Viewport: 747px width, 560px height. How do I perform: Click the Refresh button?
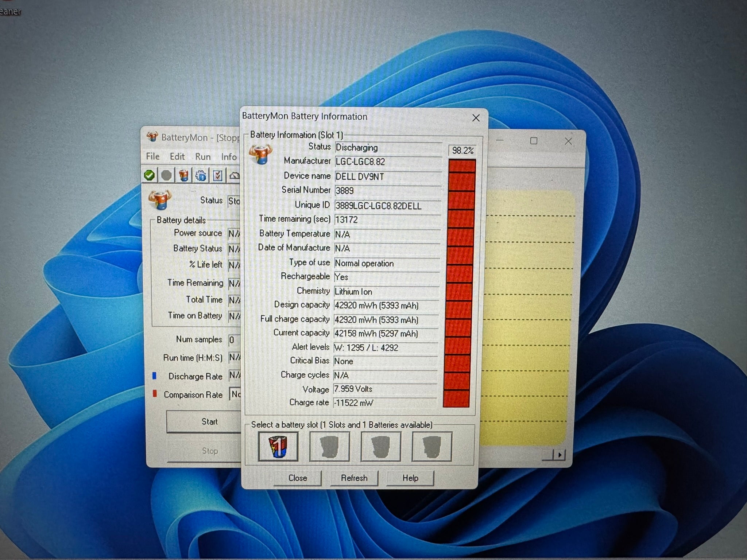354,478
